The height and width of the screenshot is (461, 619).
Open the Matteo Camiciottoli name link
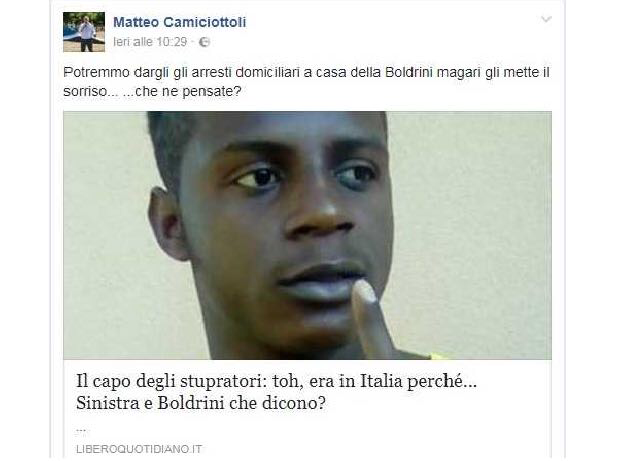tap(180, 22)
